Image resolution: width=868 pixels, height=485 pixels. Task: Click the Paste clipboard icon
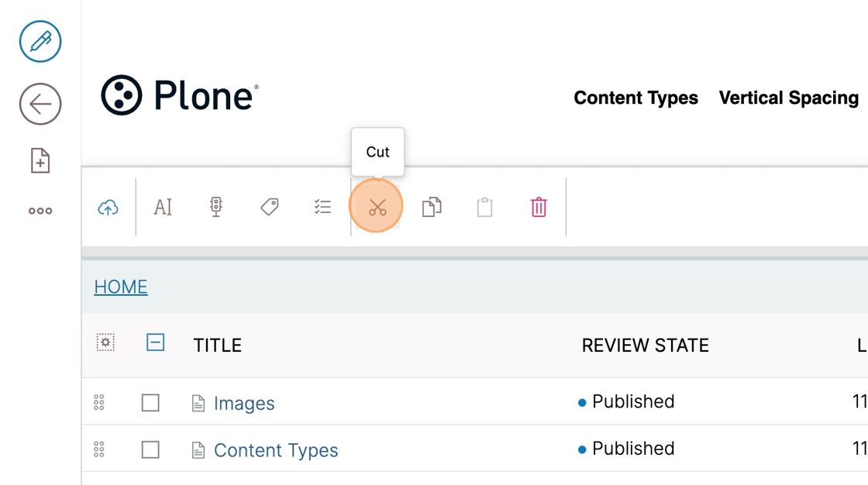click(485, 207)
